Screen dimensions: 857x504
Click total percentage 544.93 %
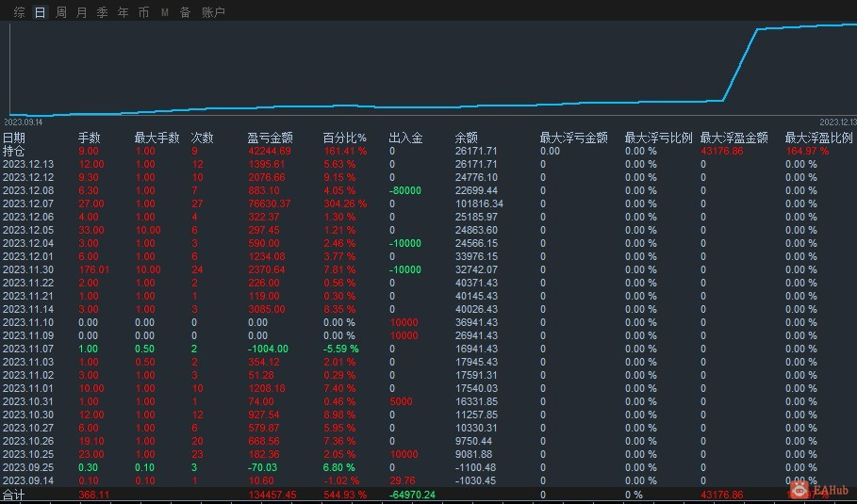pyautogui.click(x=345, y=495)
